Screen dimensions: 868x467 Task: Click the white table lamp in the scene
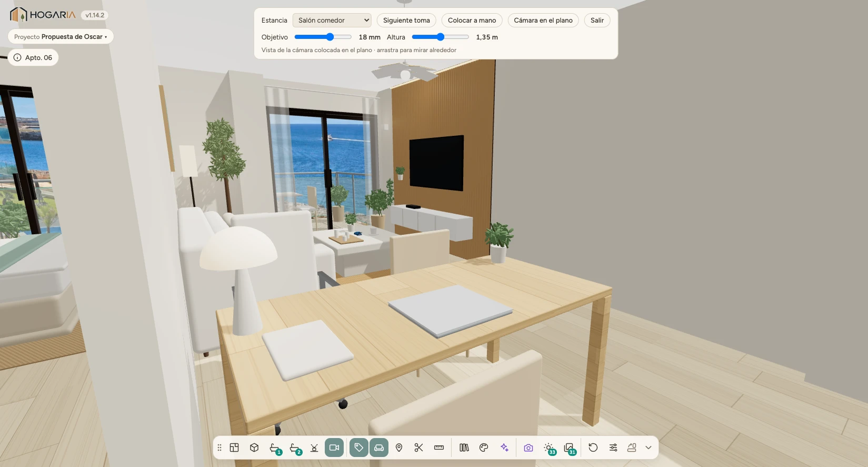click(x=240, y=281)
